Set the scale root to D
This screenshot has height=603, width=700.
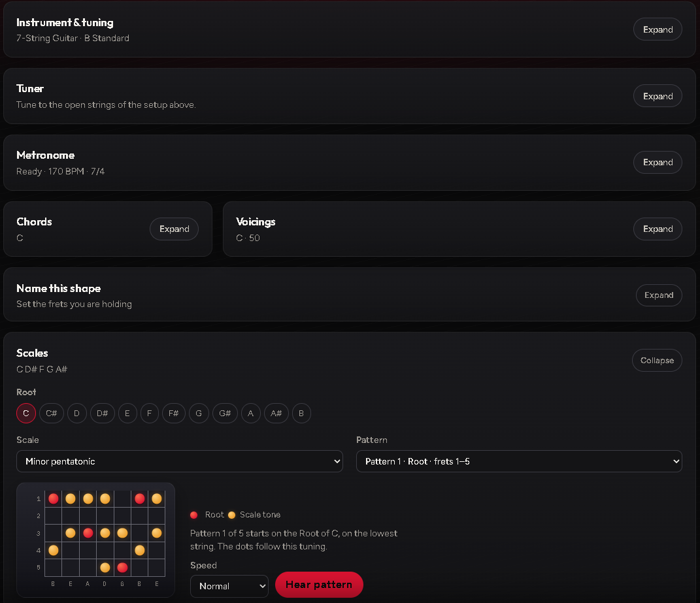coord(76,414)
